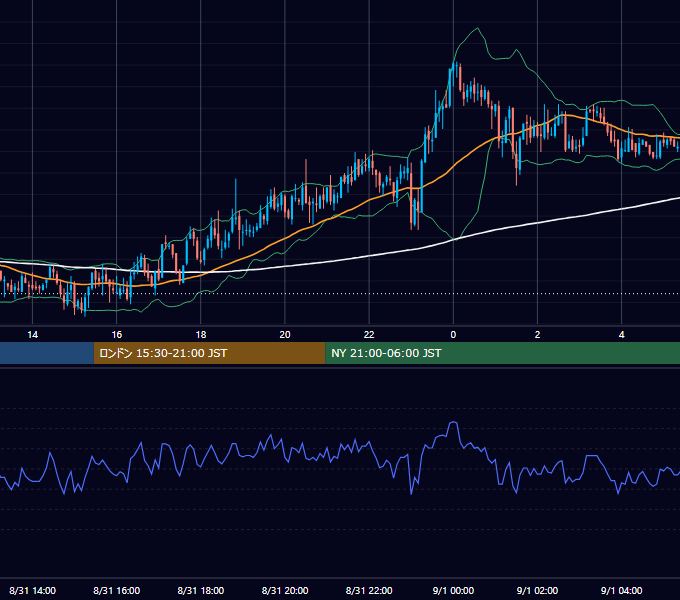Click the price chart axis label 2
Image resolution: width=680 pixels, height=600 pixels.
pyautogui.click(x=537, y=335)
